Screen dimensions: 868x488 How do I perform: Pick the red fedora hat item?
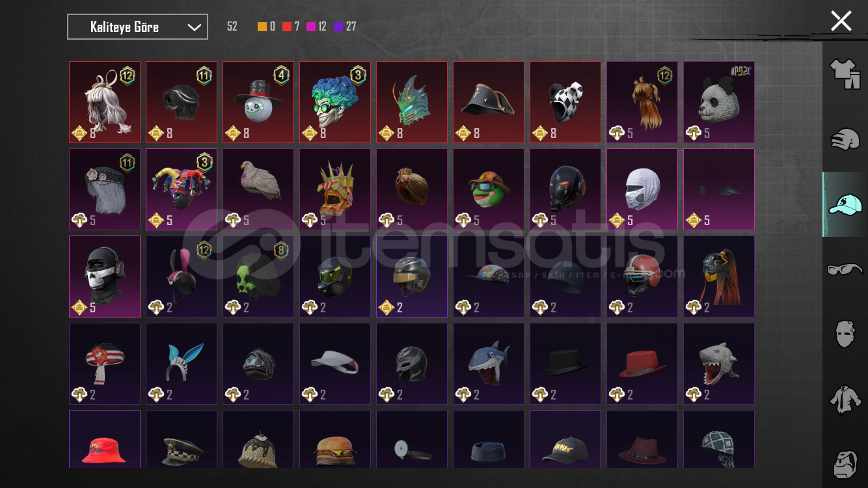click(x=642, y=364)
